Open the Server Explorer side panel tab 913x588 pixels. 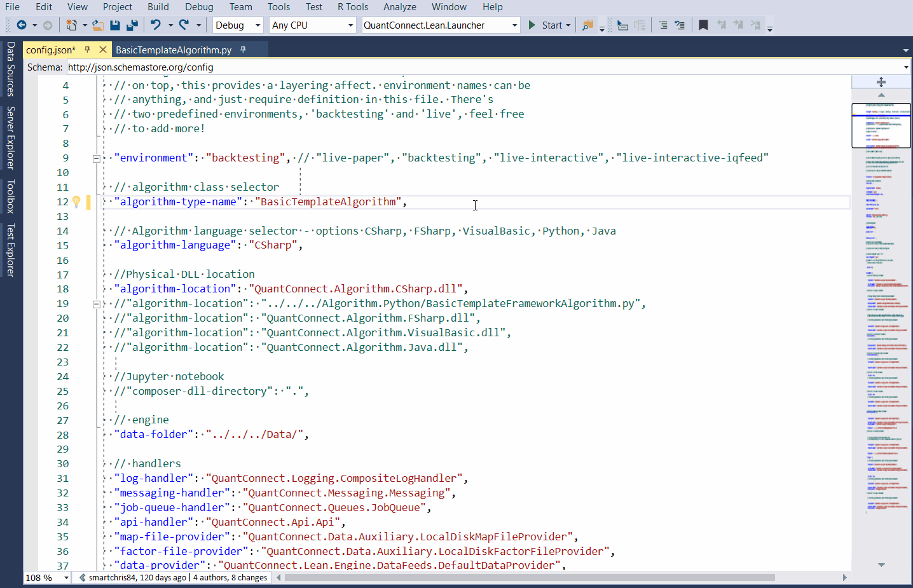[x=11, y=138]
